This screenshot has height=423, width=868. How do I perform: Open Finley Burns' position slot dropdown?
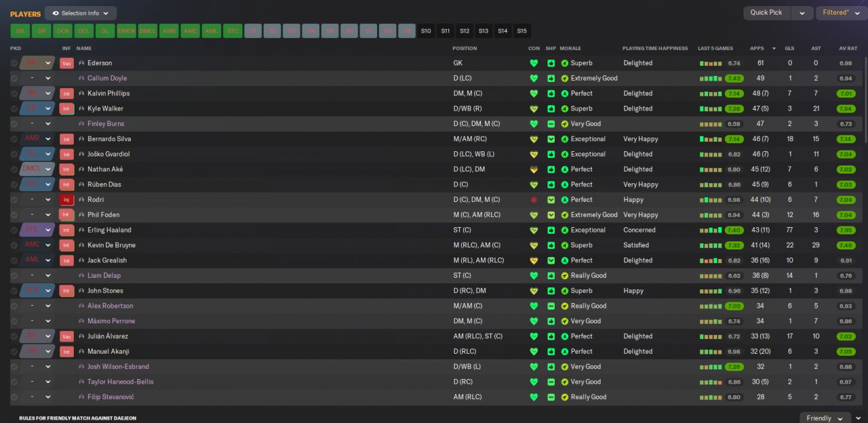37,124
